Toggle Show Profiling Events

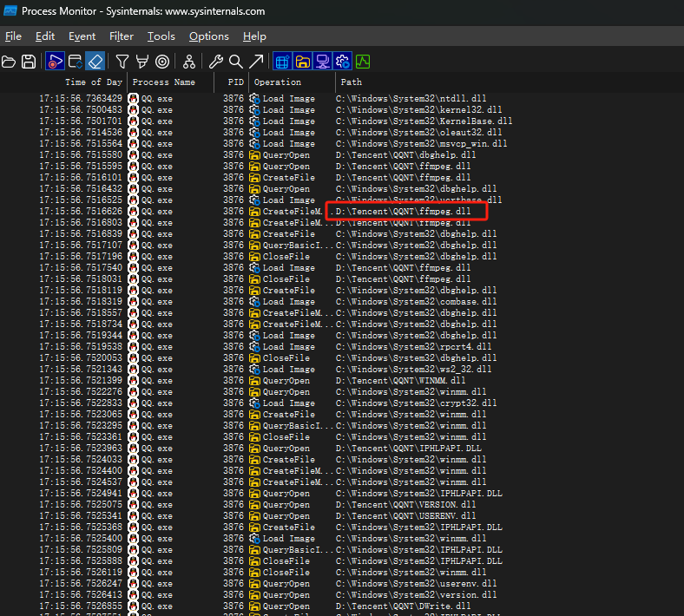tap(363, 62)
